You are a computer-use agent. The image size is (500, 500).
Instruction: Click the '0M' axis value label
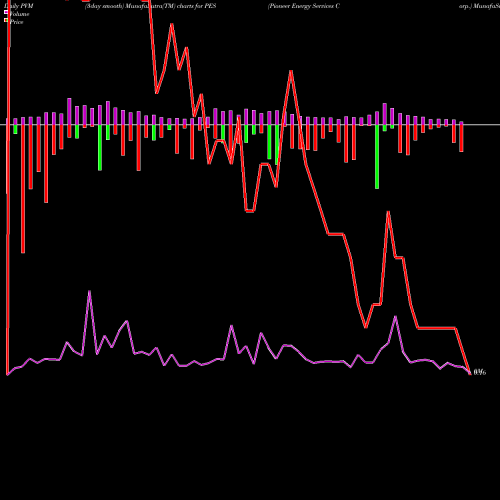coord(479,372)
